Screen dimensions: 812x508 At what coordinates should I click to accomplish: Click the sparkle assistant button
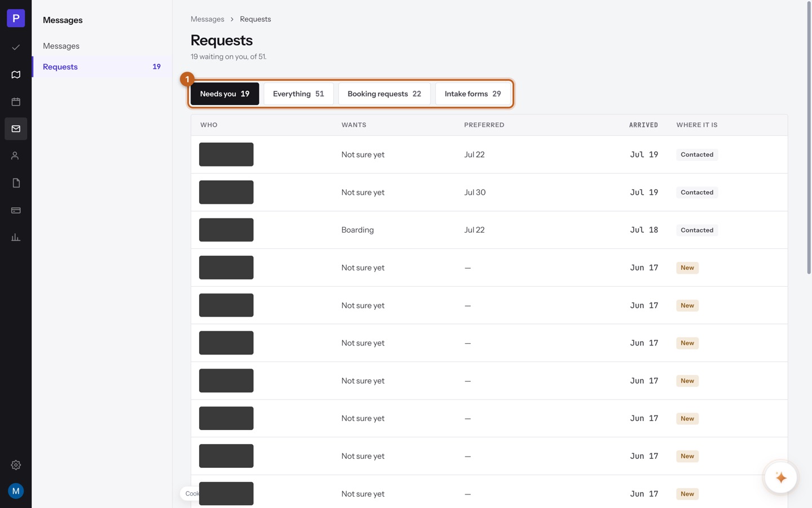(x=780, y=478)
